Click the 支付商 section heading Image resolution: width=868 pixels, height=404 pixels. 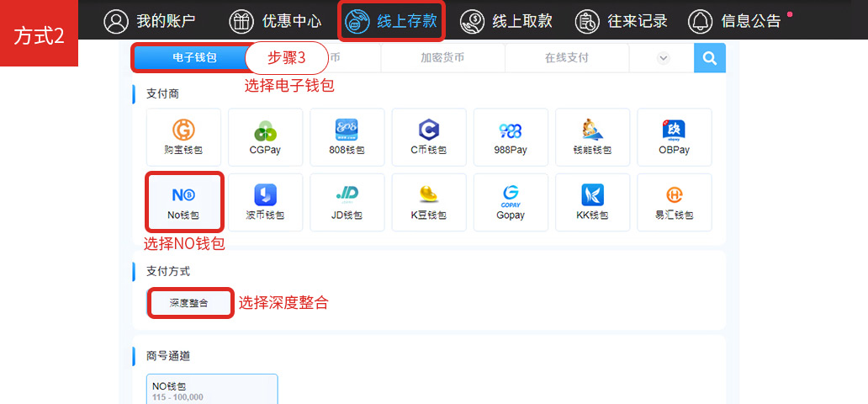(162, 93)
